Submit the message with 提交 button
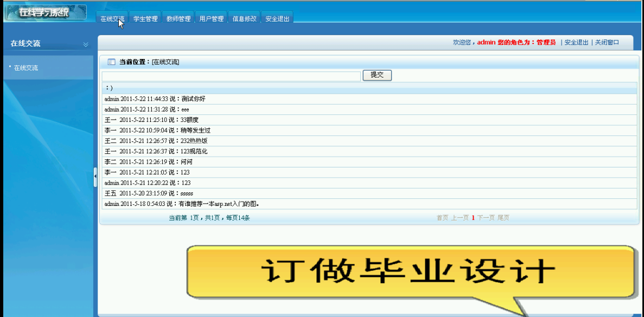The height and width of the screenshot is (317, 644). (x=377, y=75)
